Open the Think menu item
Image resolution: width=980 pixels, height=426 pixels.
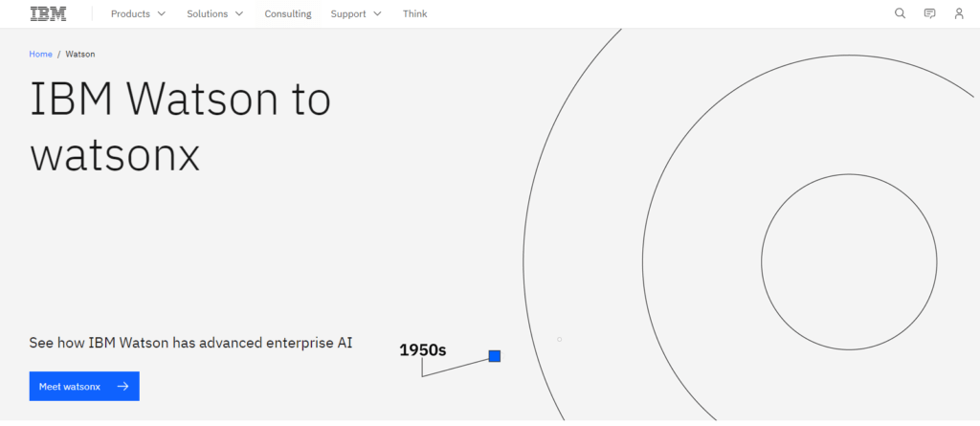coord(415,14)
